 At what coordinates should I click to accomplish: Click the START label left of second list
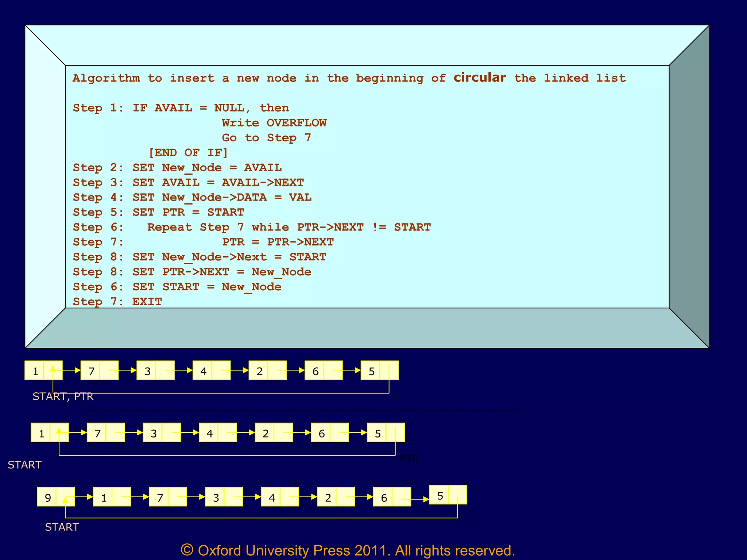[x=24, y=465]
